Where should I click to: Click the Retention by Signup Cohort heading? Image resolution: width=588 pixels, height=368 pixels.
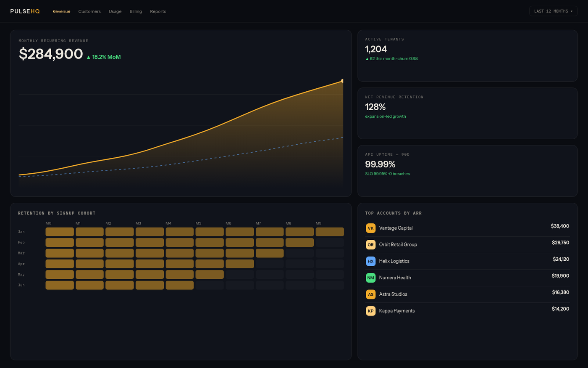[57, 213]
